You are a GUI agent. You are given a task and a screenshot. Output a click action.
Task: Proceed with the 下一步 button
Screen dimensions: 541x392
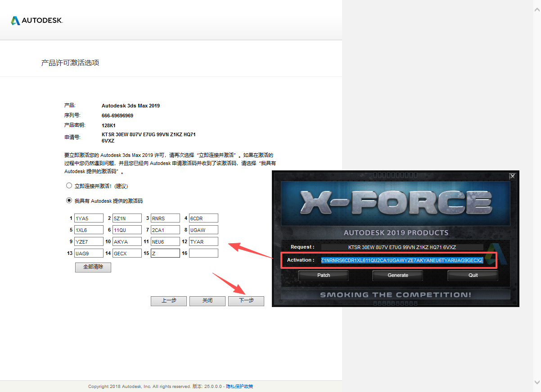coord(246,301)
